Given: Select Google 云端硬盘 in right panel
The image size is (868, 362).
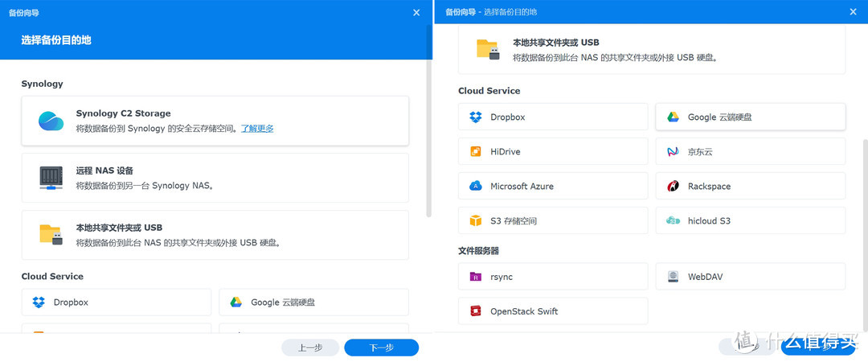Looking at the screenshot, I should tap(750, 117).
